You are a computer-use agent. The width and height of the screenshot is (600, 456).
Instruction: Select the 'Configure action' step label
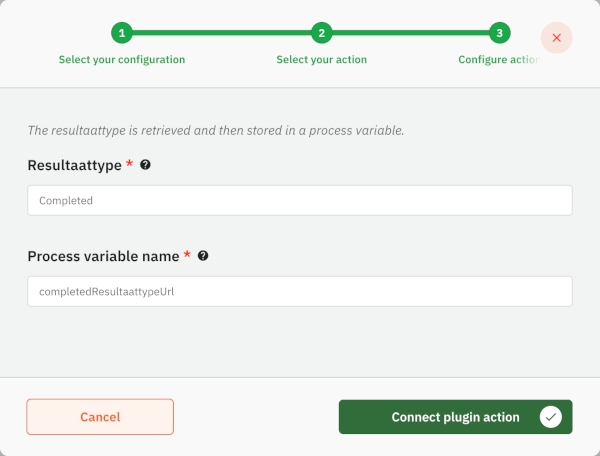click(x=498, y=60)
